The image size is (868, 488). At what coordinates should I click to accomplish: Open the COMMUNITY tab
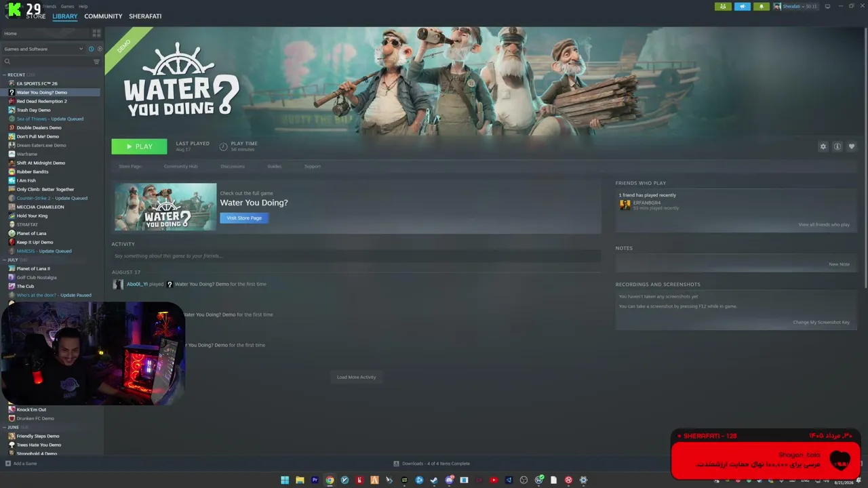pos(103,16)
